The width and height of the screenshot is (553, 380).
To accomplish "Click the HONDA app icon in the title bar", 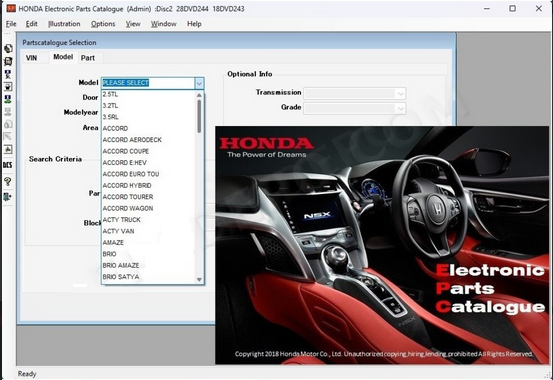I will [x=11, y=8].
